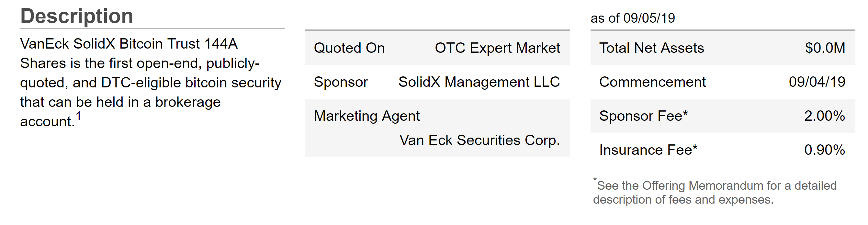Select the "Sponsor" row label
The width and height of the screenshot is (868, 225).
341,82
